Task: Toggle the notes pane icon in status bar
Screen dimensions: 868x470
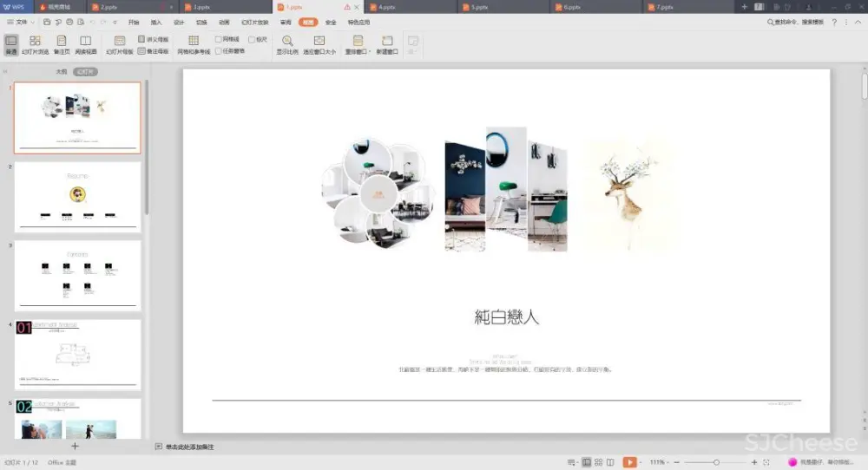Action: click(x=571, y=461)
